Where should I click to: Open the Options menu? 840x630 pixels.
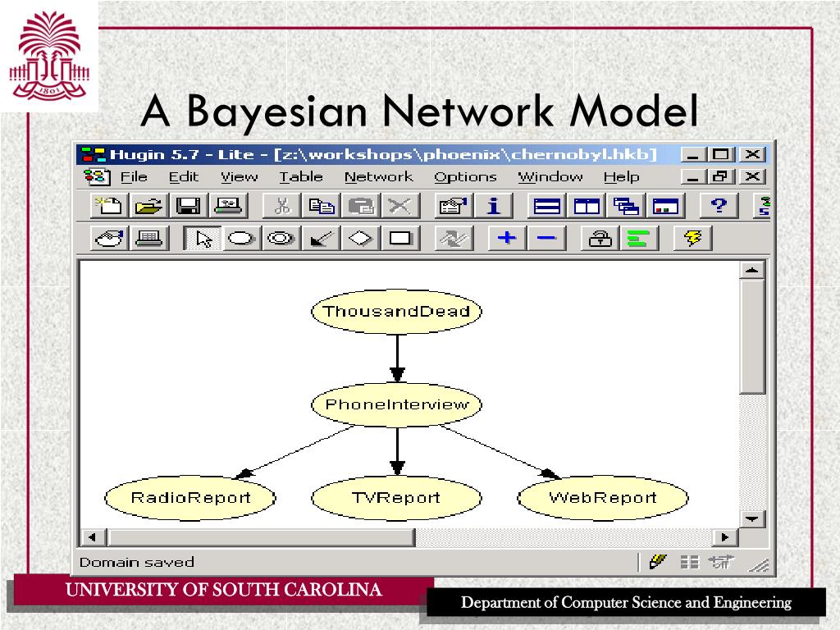point(466,177)
